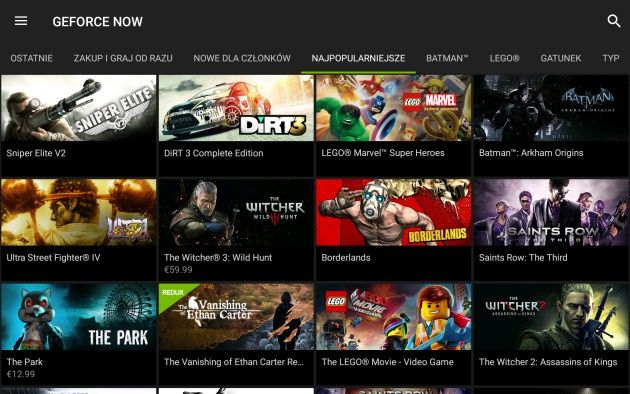
Task: Go to the BATMAN™ tab
Action: click(x=447, y=58)
